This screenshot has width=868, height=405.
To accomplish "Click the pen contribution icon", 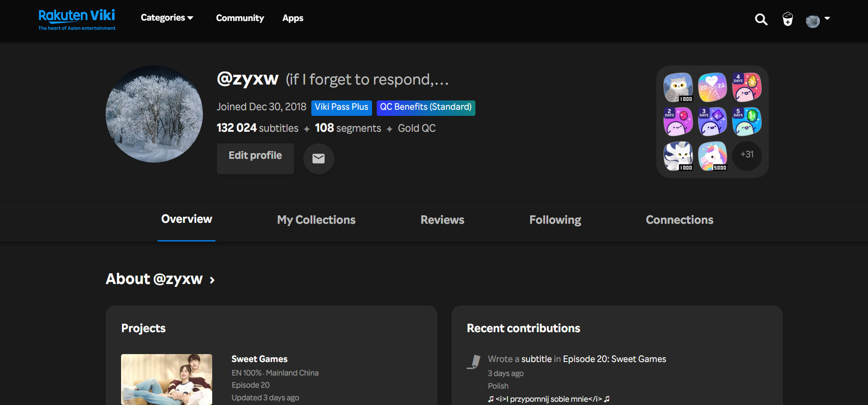I will [474, 362].
